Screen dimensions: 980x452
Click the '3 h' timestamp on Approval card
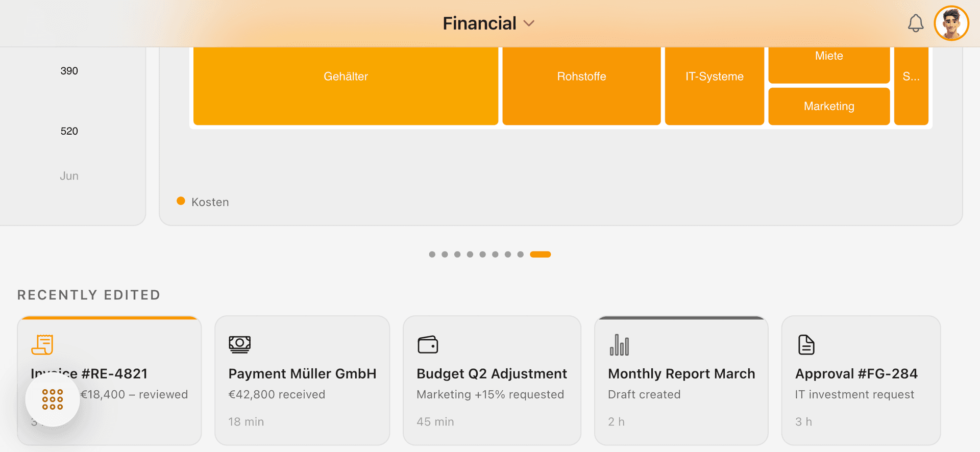[x=803, y=422]
